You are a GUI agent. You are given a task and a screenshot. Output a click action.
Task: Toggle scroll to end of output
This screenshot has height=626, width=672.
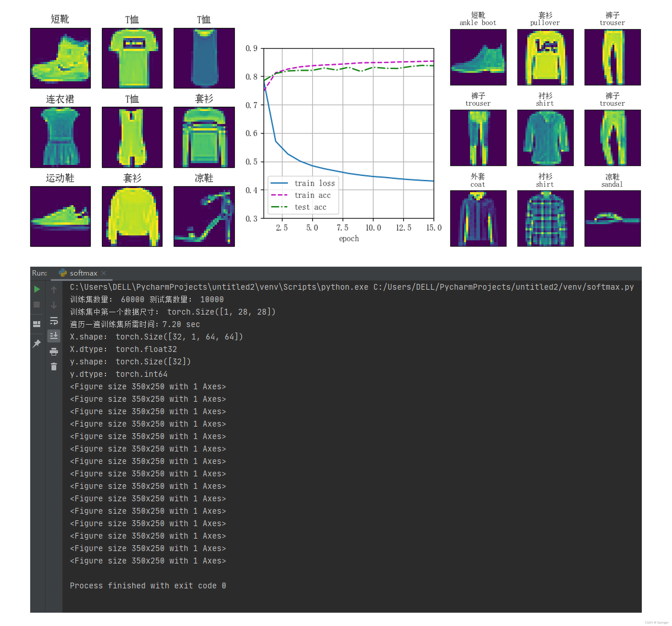click(x=54, y=336)
